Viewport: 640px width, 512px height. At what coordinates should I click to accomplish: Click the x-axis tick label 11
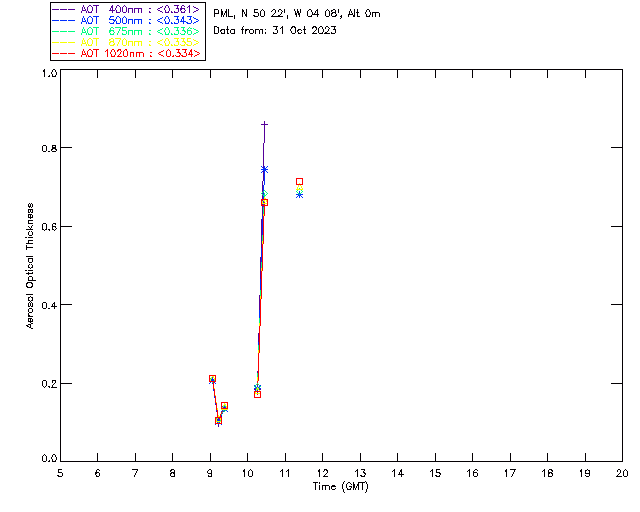click(x=284, y=473)
